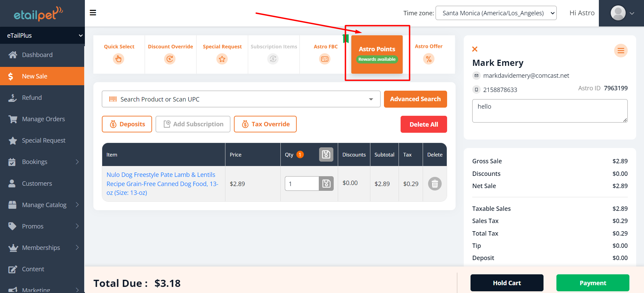The image size is (644, 293).
Task: Expand the Search Product dropdown
Action: point(371,99)
